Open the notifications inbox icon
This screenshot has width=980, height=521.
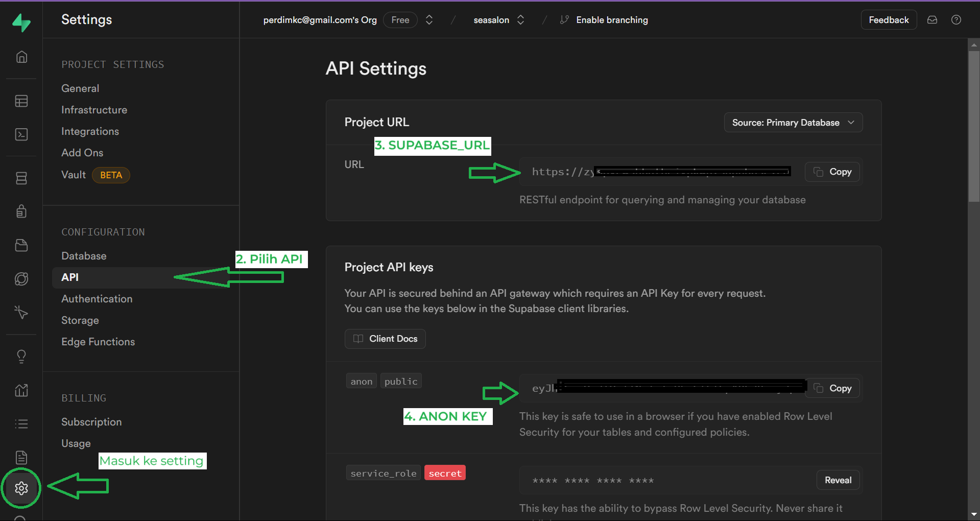pyautogui.click(x=932, y=20)
